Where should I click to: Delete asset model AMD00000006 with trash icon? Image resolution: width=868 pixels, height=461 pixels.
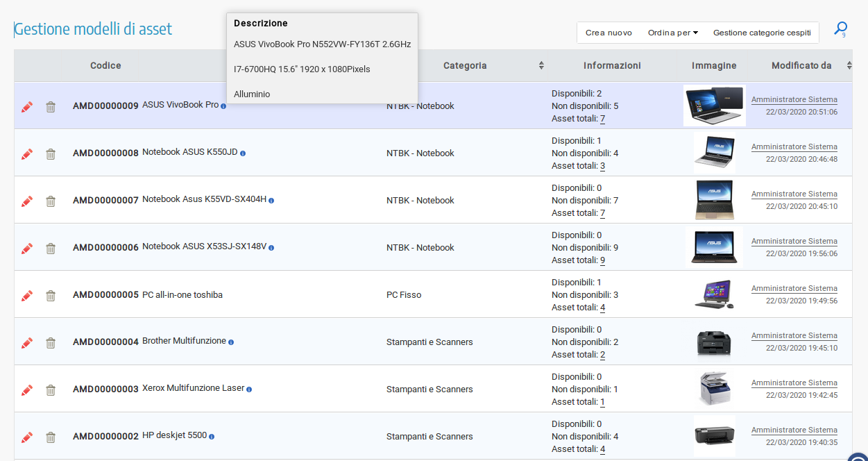51,249
